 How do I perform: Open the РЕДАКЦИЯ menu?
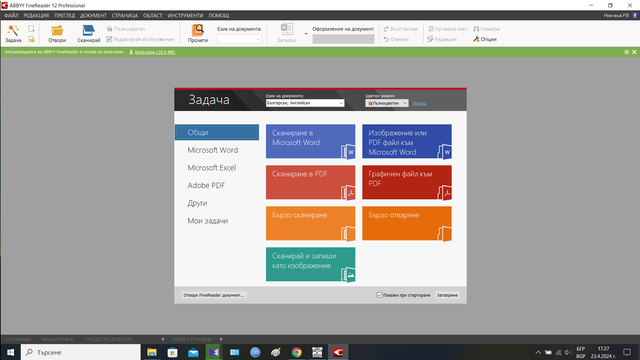click(36, 16)
